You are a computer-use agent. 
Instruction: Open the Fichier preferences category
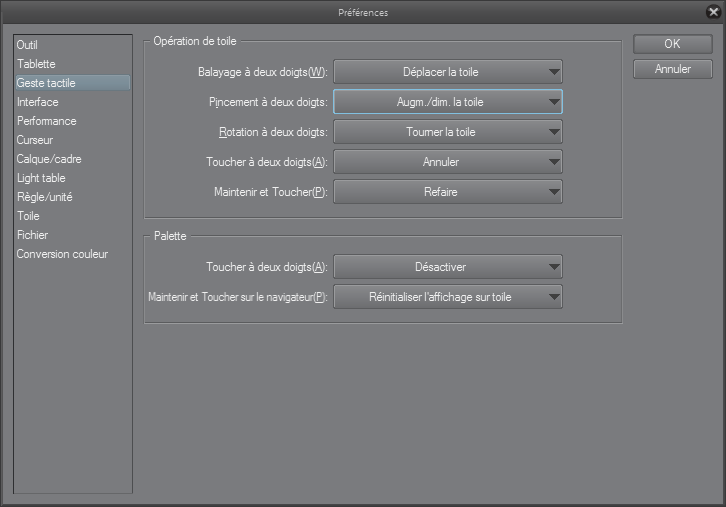coord(32,235)
